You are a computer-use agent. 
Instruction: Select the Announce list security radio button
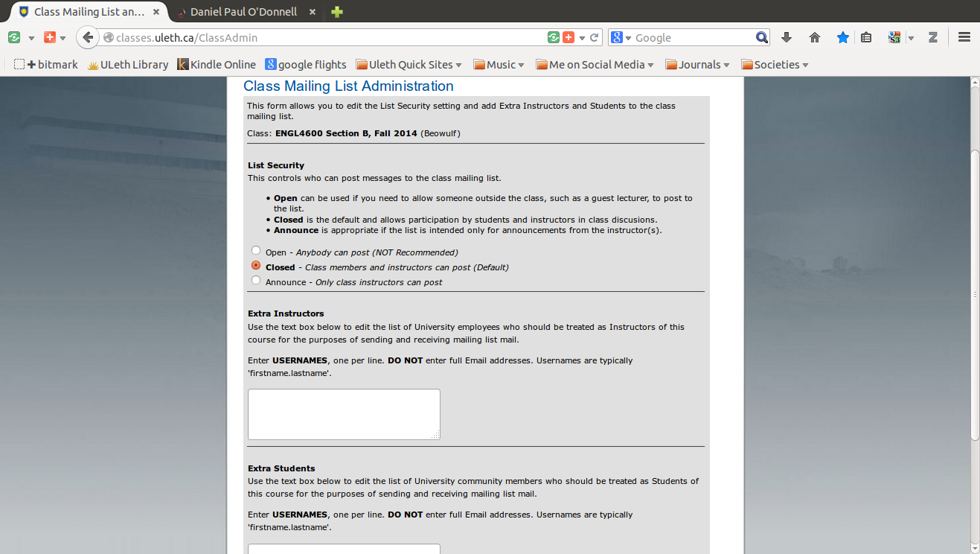(256, 281)
